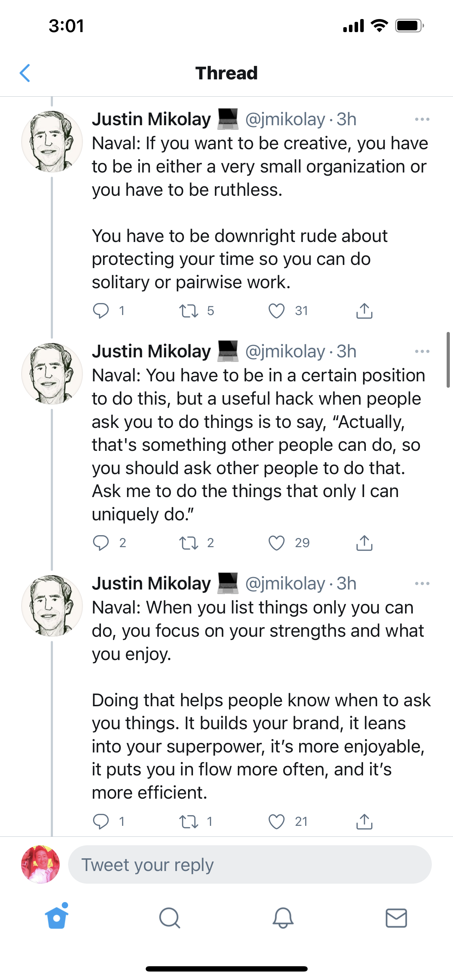Retweet the 'more efficient' tweet
This screenshot has height=980, width=453.
point(189,822)
